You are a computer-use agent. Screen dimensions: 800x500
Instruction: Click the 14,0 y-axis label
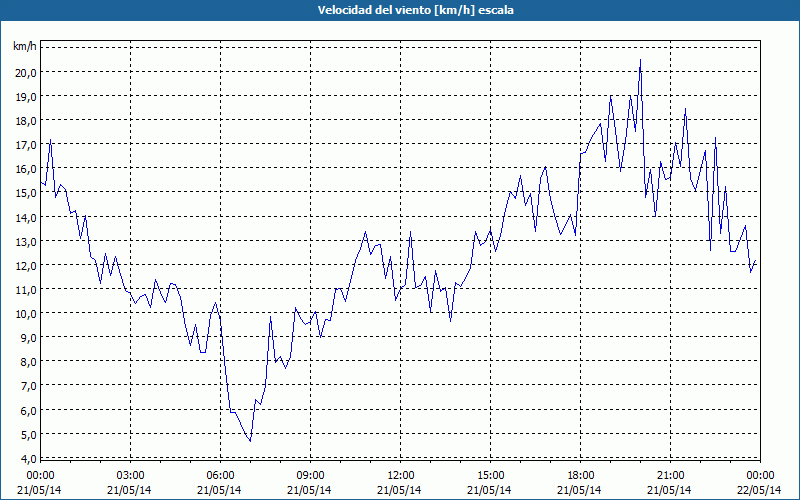point(26,217)
